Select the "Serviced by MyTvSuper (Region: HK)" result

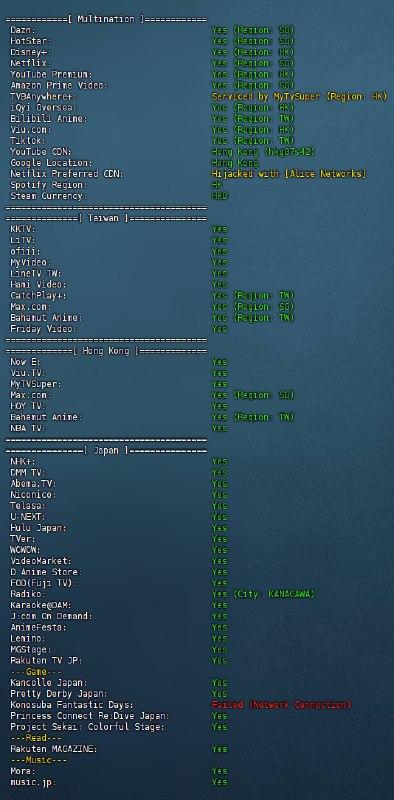coord(300,96)
